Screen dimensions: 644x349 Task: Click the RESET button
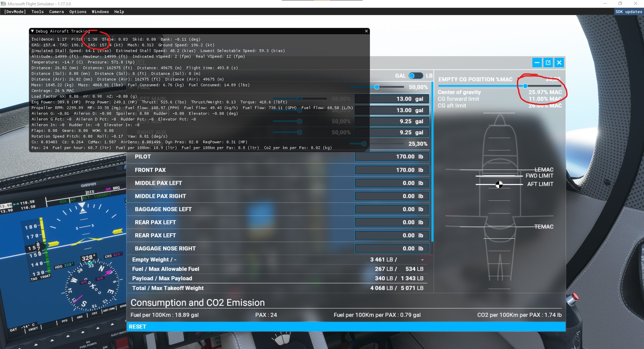tap(346, 327)
